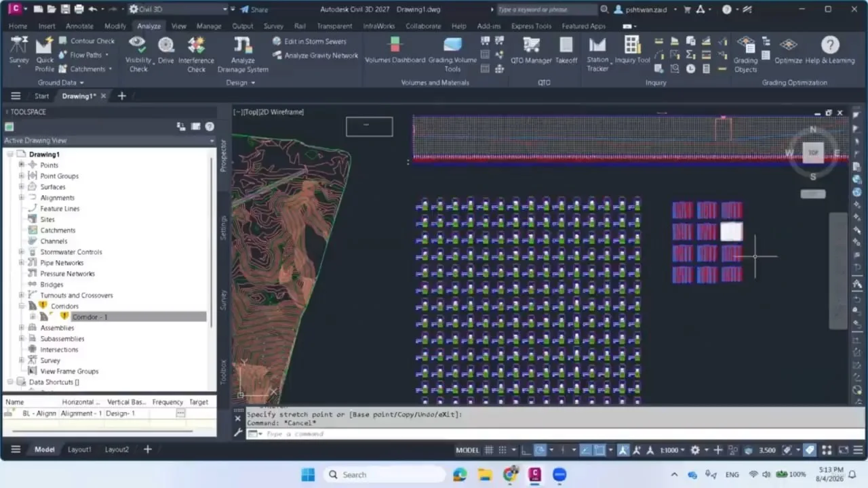Expand the Pipe Networks tree node
The width and height of the screenshot is (868, 488).
point(22,262)
